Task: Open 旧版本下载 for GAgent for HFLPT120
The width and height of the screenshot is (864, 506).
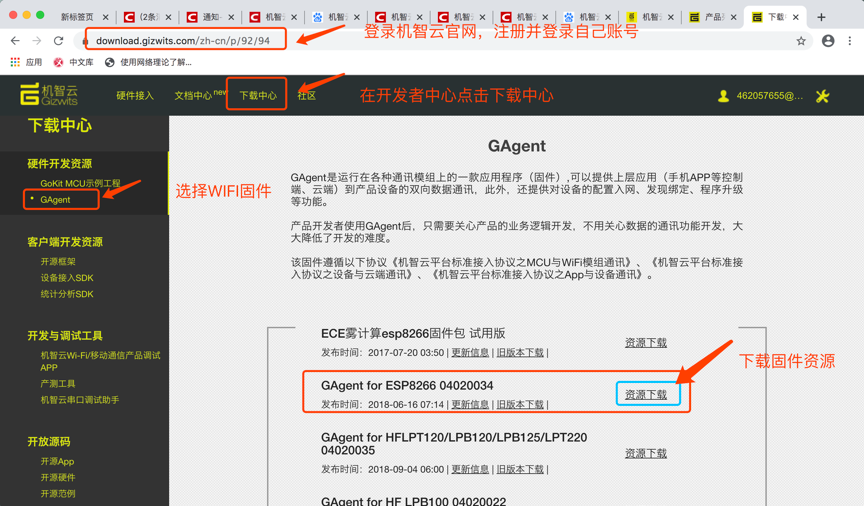Action: (520, 470)
